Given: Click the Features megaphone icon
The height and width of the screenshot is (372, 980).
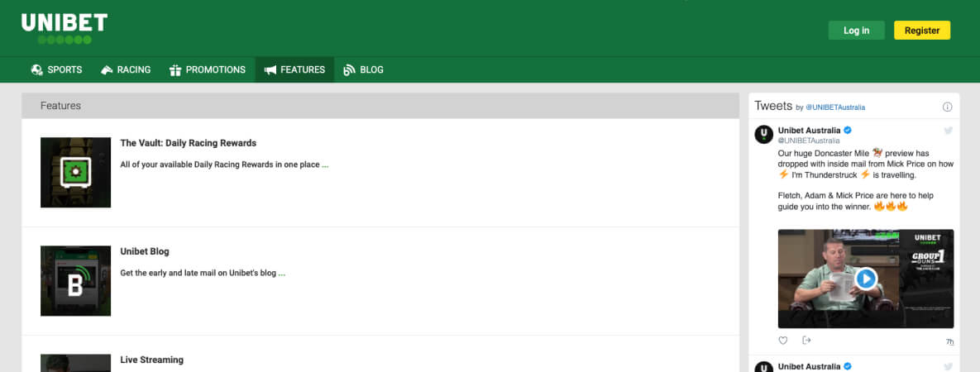Looking at the screenshot, I should [x=270, y=70].
